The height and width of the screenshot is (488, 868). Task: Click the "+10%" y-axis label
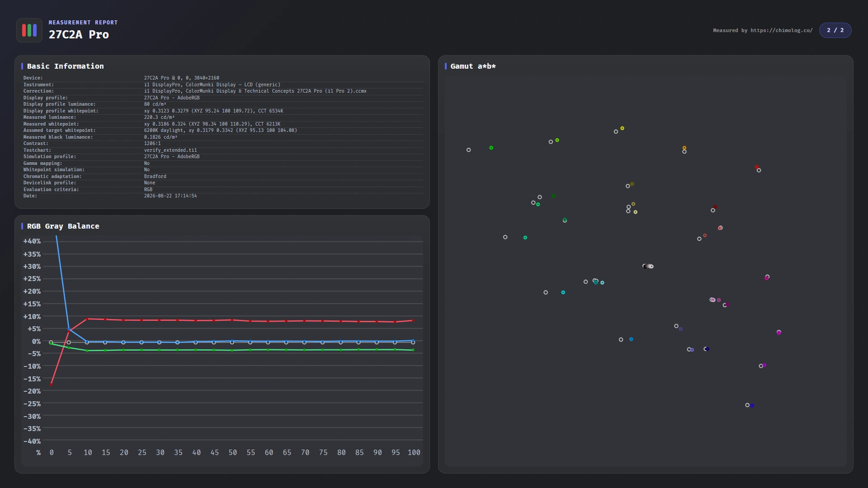click(x=32, y=316)
